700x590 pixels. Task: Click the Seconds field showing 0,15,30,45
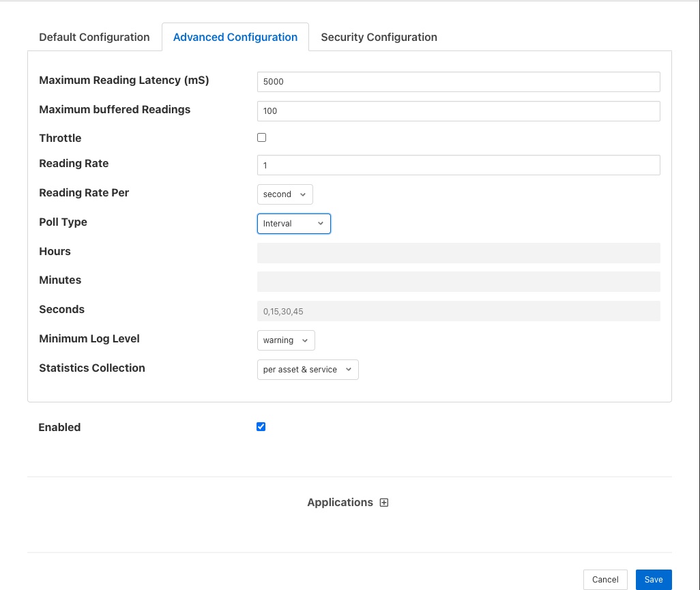(458, 311)
